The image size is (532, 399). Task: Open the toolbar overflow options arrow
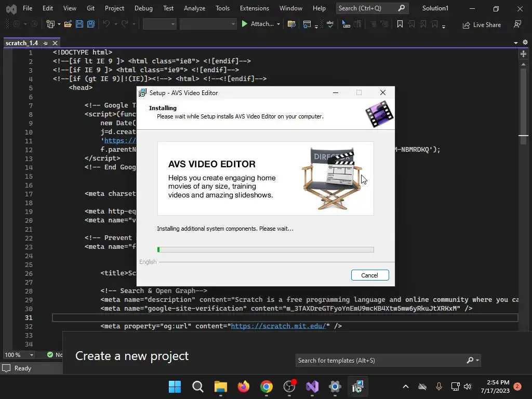pyautogui.click(x=444, y=26)
